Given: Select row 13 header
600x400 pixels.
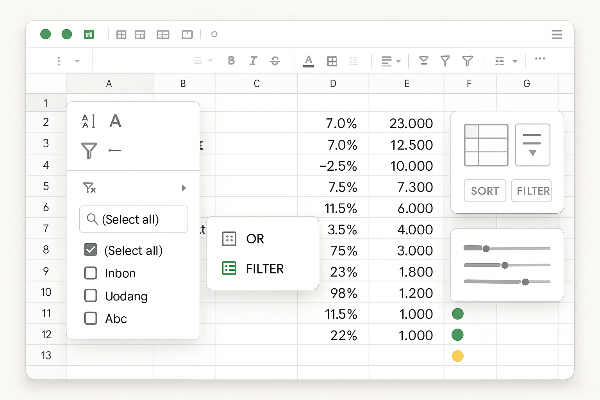Looking at the screenshot, I should tap(46, 355).
